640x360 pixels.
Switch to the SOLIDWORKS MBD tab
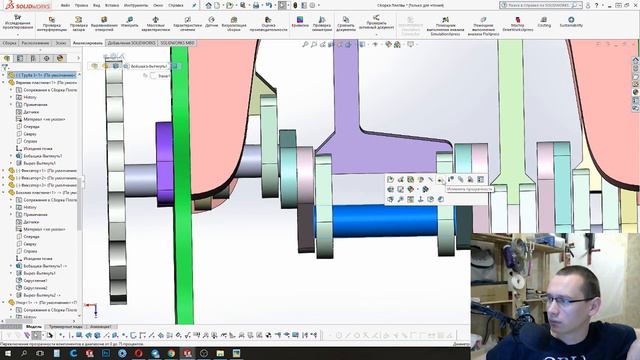[x=177, y=43]
